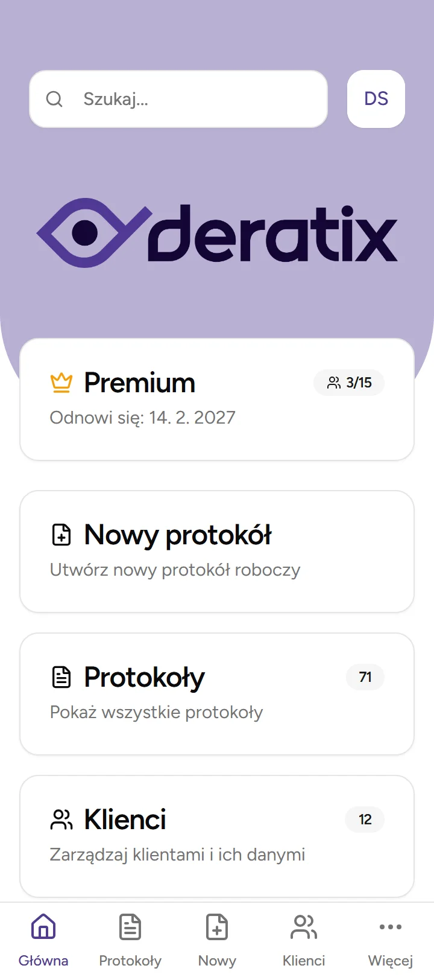
Task: Open the DS profile avatar
Action: coord(376,99)
